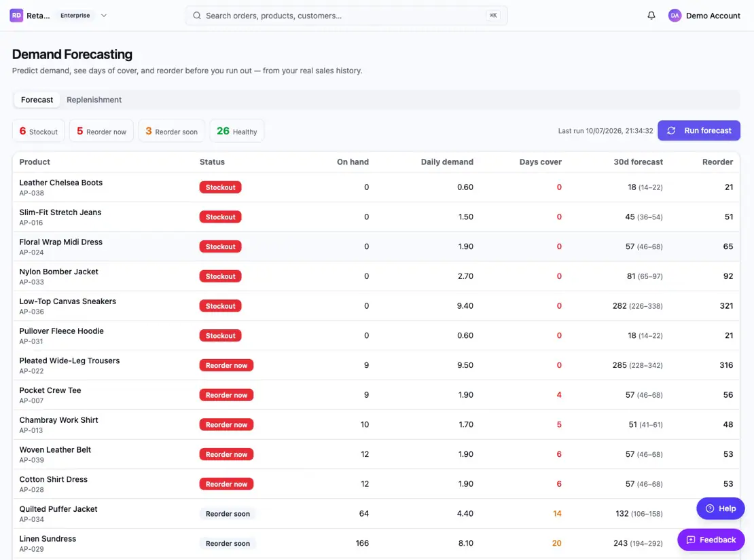Click the refresh icon in Run forecast

pos(671,131)
